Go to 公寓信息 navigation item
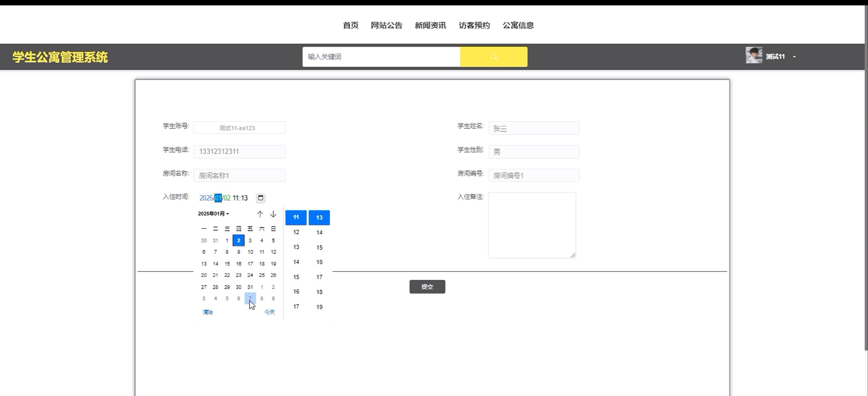 [x=518, y=25]
